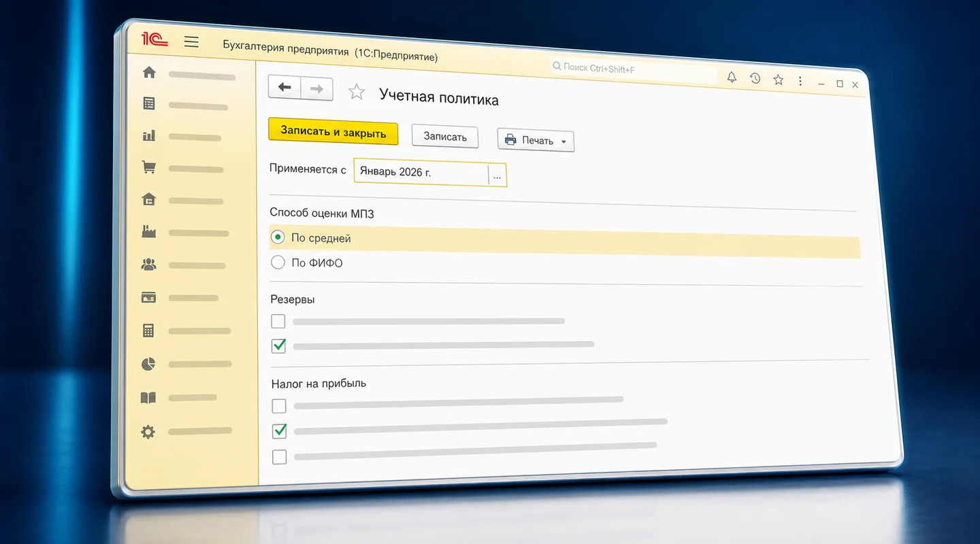
Task: Tick the last Налог на прибыль checkbox
Action: pos(279,456)
